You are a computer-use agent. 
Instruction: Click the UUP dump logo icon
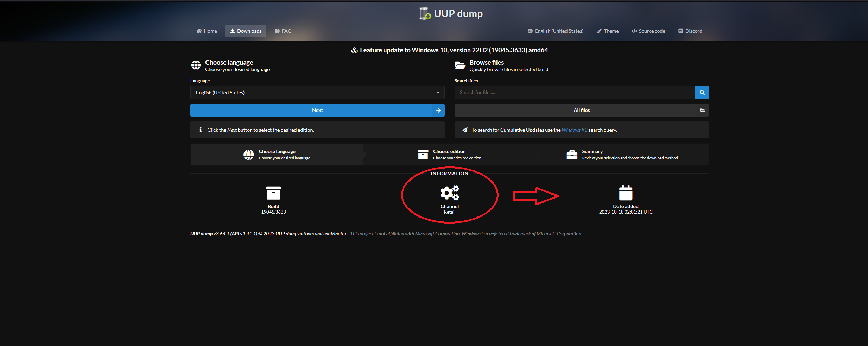coord(425,13)
